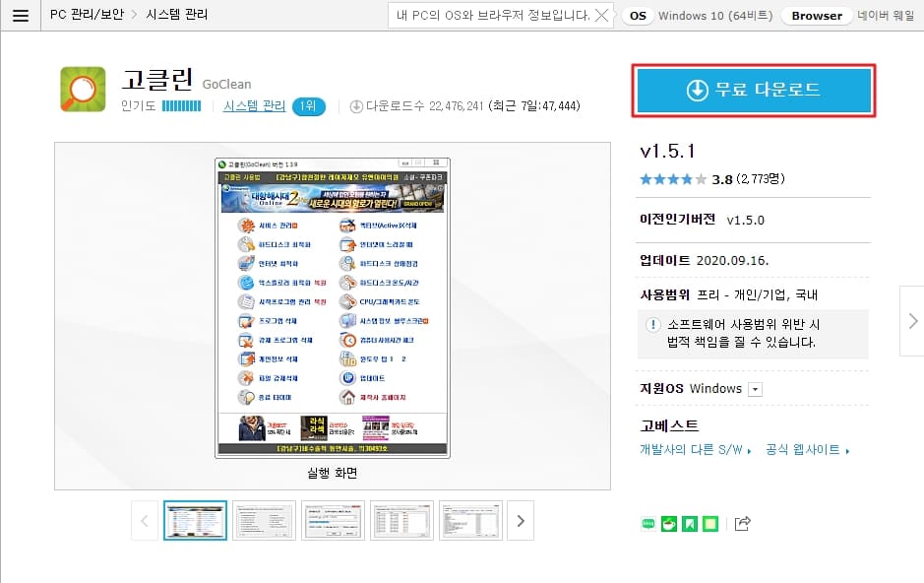Click the large GoClean execution screenshot
This screenshot has height=583, width=924.
[x=333, y=307]
